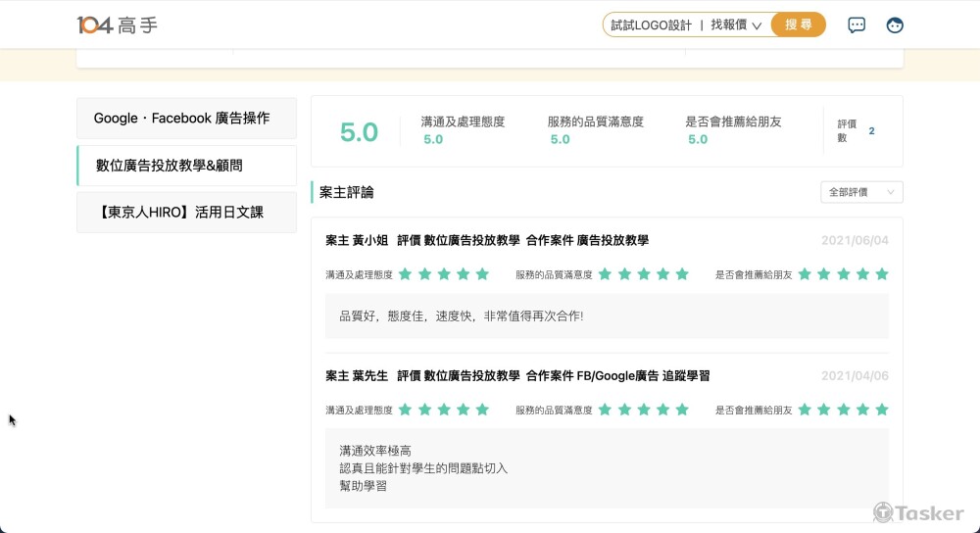Image resolution: width=980 pixels, height=533 pixels.
Task: Type in the 試試LOGO設計 search field
Action: [651, 25]
